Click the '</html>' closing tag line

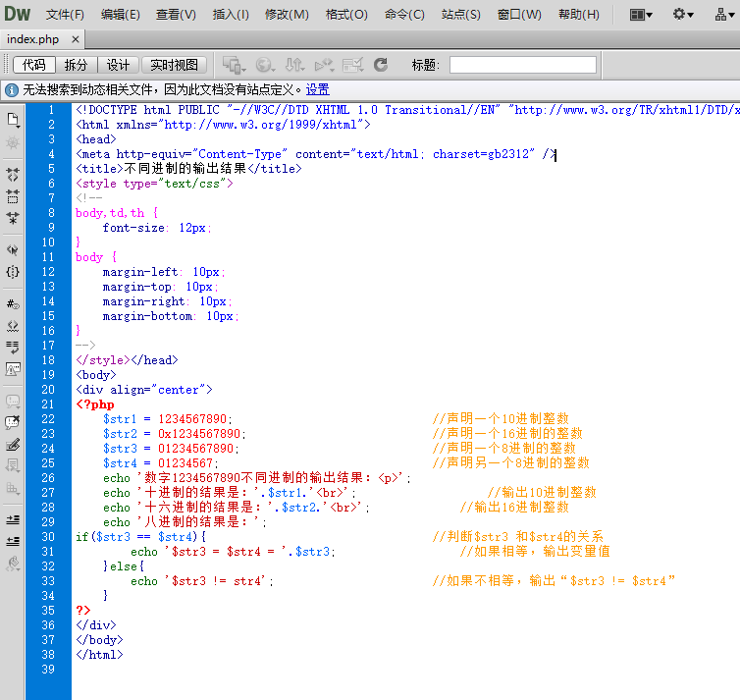coord(99,655)
